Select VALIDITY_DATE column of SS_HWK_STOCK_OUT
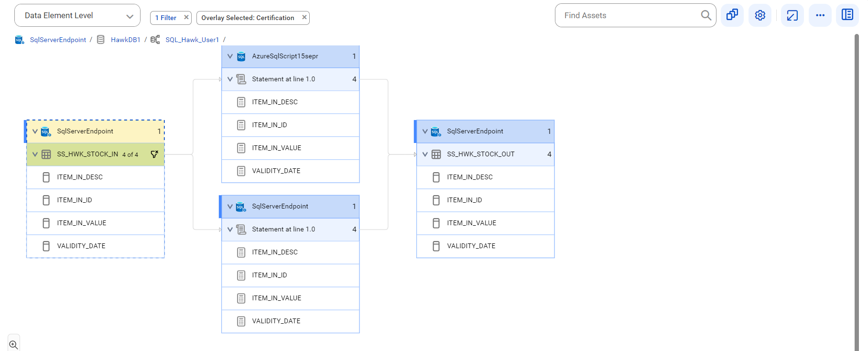This screenshot has width=868, height=351. click(x=486, y=246)
